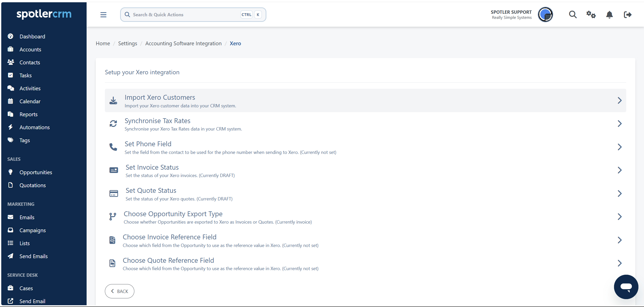Click the Activities chat bubbles icon

point(10,88)
